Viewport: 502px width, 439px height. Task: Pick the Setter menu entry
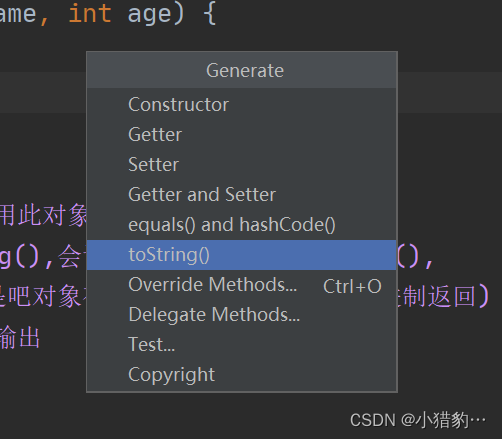click(x=242, y=165)
